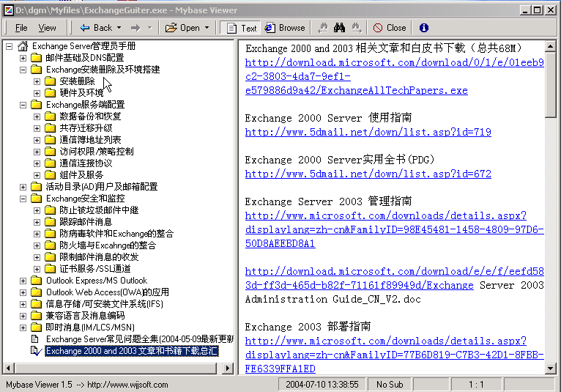The width and height of the screenshot is (561, 392).
Task: Open the File menu
Action: 21,28
